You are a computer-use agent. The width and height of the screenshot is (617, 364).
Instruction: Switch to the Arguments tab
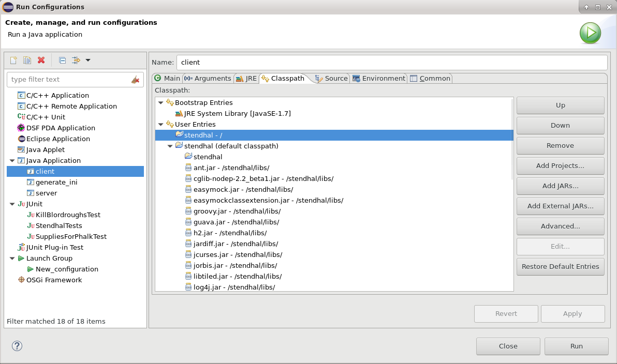click(x=208, y=78)
